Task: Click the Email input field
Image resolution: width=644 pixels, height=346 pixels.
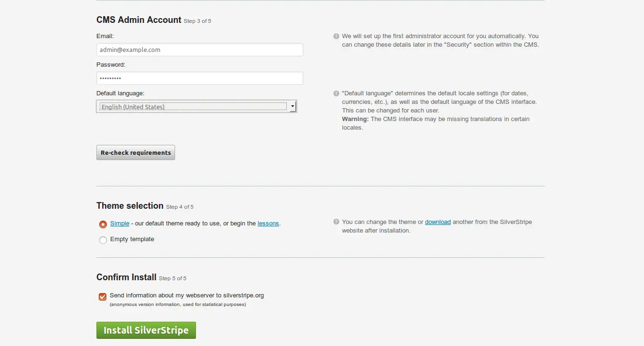Action: (x=200, y=50)
